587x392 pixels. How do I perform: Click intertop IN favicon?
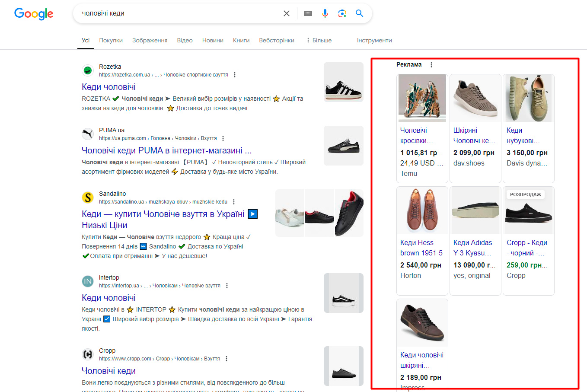tap(88, 281)
